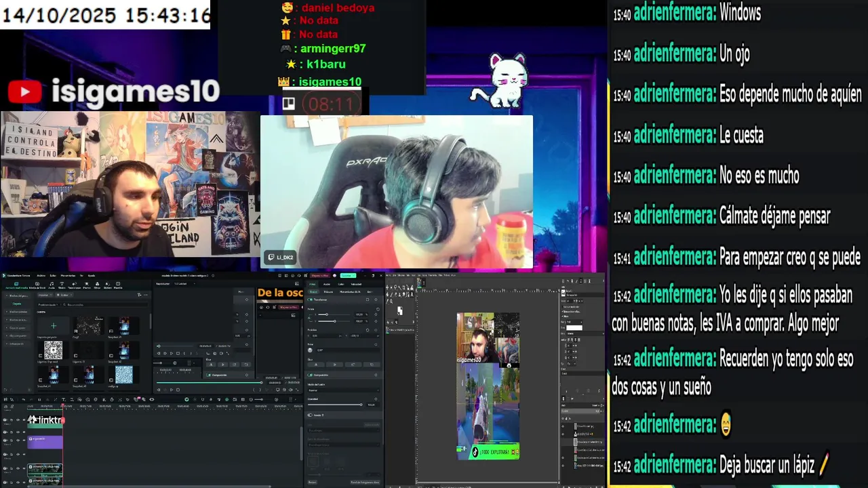Switch to the Velocidad properties tab
Image resolution: width=868 pixels, height=488 pixels.
(x=356, y=284)
